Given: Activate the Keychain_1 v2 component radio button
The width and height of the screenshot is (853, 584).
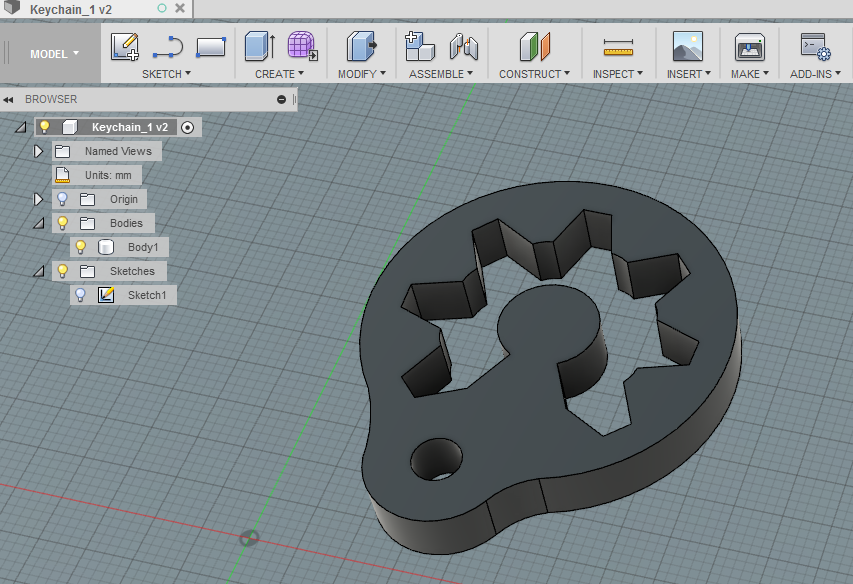Looking at the screenshot, I should (x=188, y=127).
